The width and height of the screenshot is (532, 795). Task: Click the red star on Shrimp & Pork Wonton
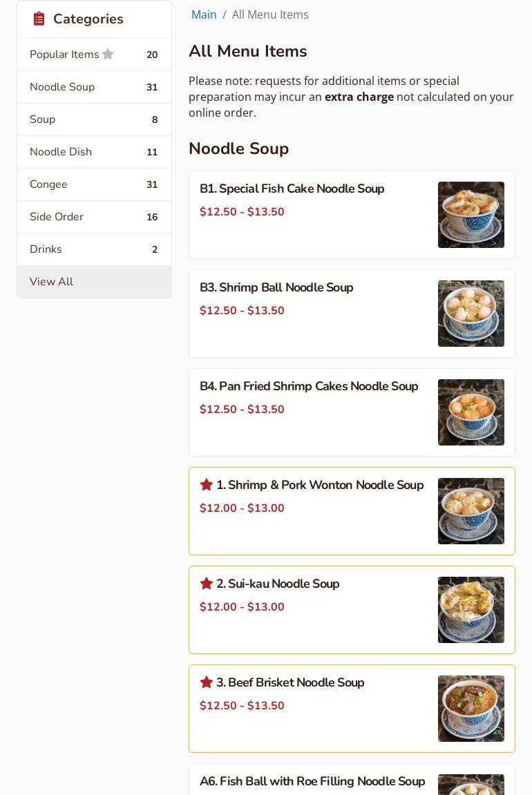click(x=206, y=485)
